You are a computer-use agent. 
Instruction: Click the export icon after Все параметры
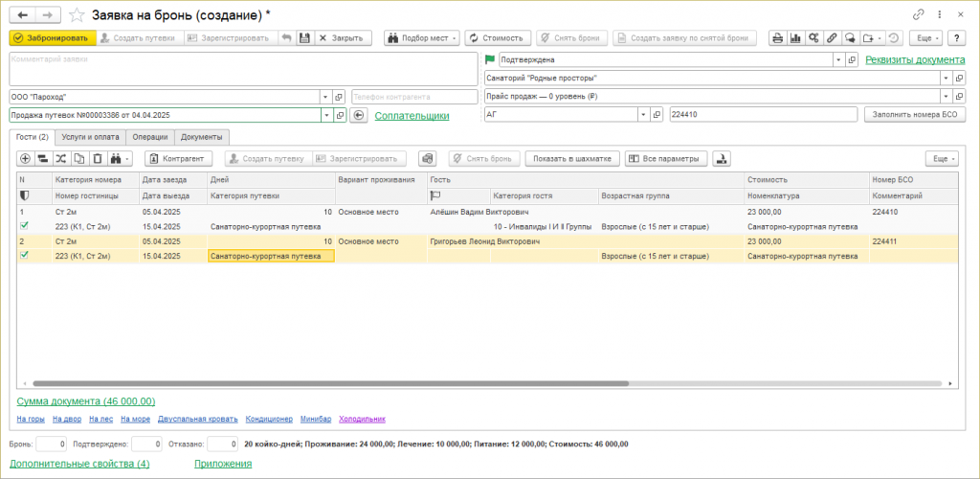722,158
